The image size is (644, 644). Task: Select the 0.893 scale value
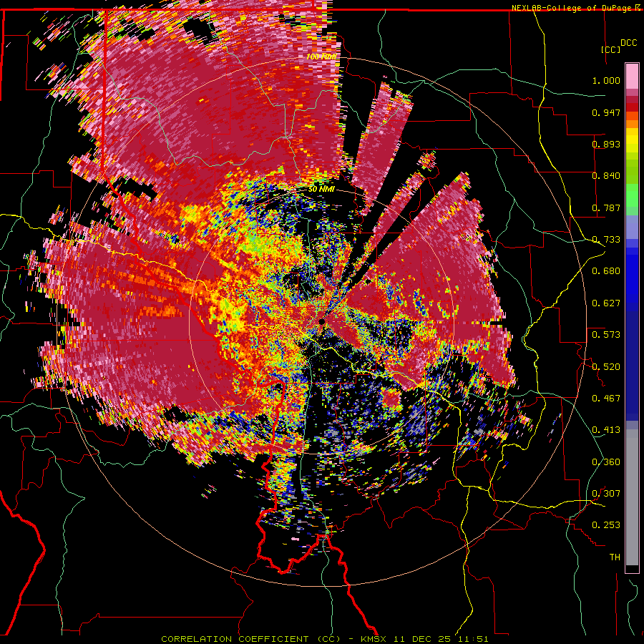[x=606, y=144]
